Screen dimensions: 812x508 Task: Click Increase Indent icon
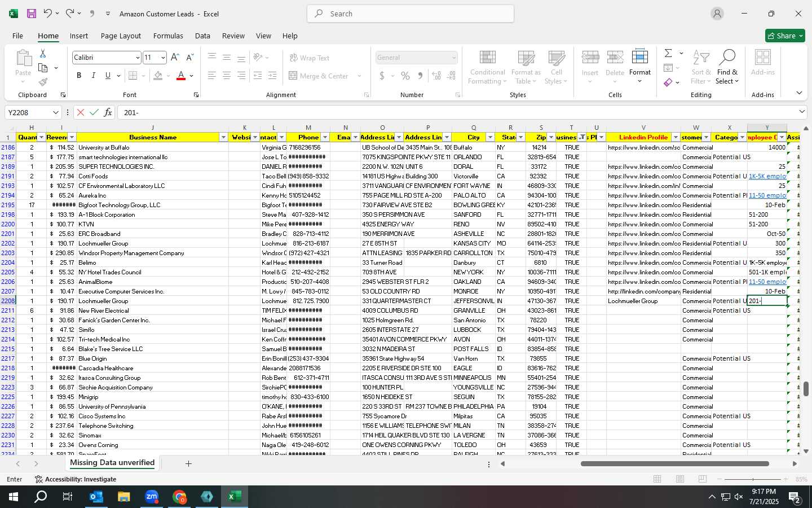click(272, 76)
